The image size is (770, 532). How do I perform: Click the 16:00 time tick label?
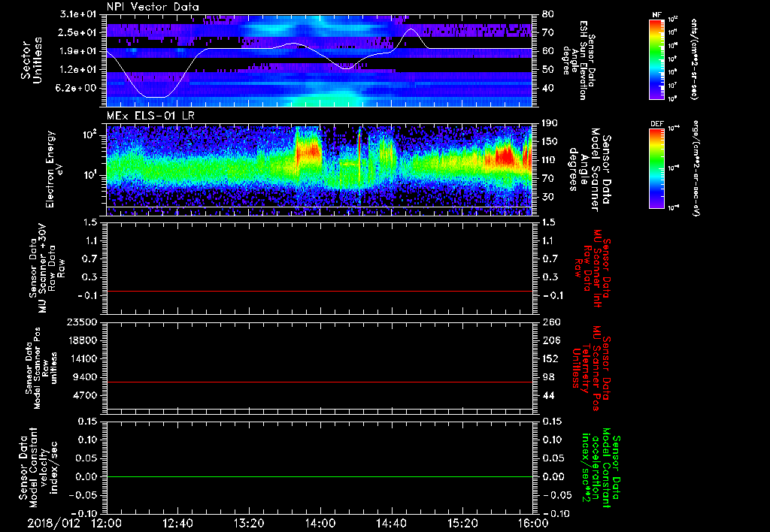coord(533,523)
